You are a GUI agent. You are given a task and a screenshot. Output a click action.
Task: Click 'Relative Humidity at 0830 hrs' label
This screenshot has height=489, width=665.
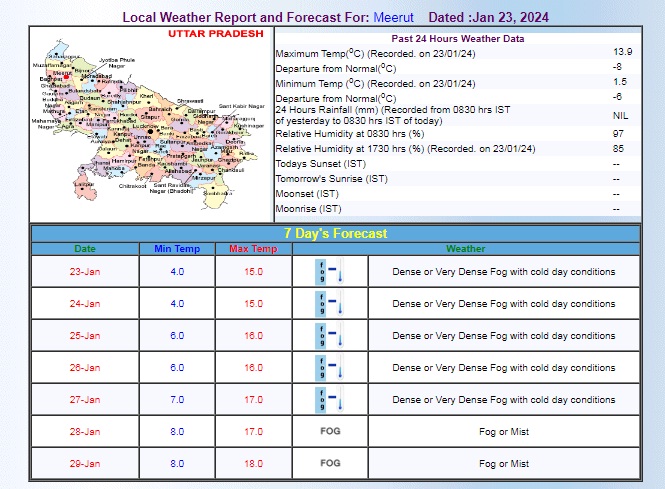point(350,134)
